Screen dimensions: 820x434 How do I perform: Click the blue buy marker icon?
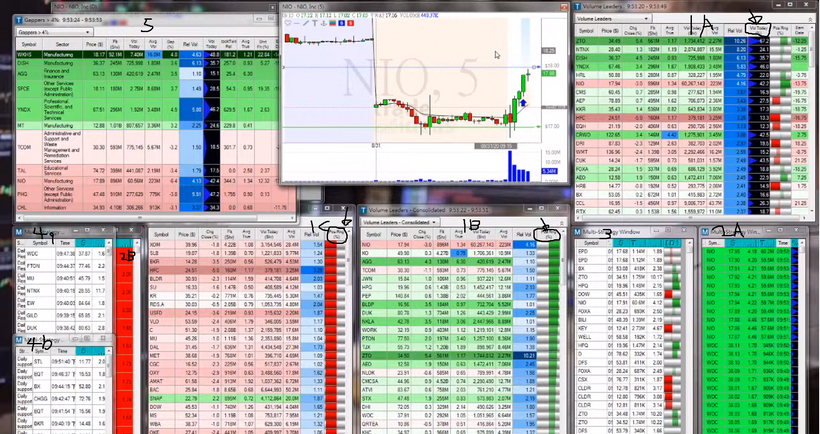pos(341,23)
